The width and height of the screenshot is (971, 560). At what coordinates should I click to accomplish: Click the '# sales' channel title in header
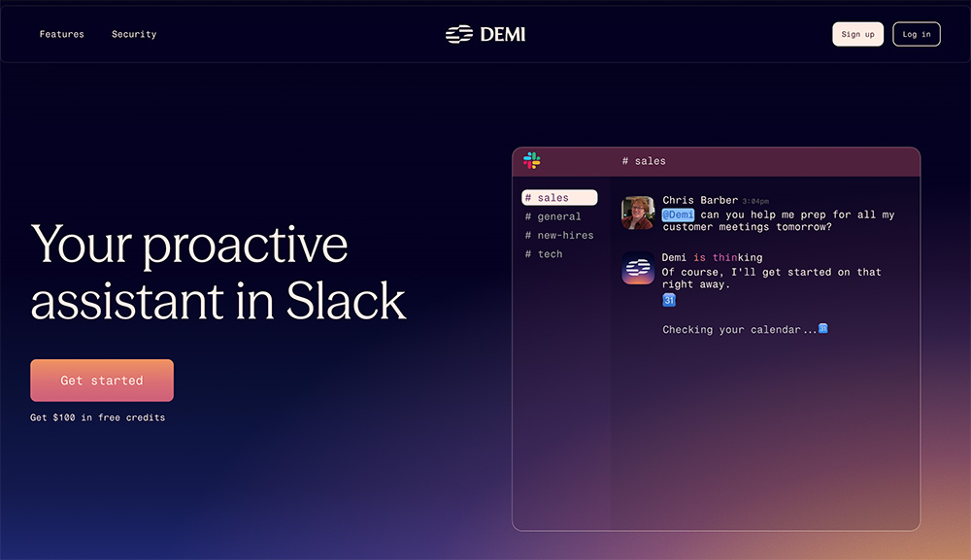(644, 161)
